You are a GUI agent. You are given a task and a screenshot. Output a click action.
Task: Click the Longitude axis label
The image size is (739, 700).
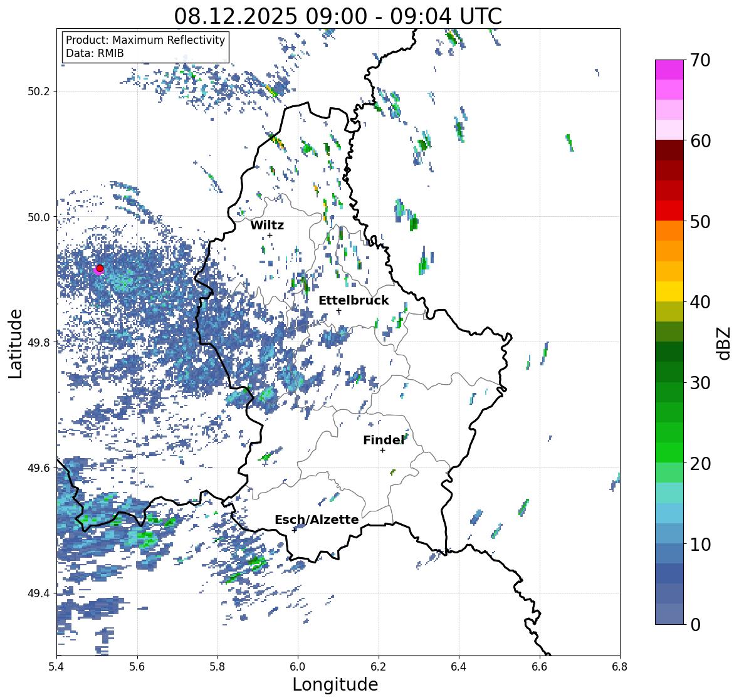[x=335, y=684]
